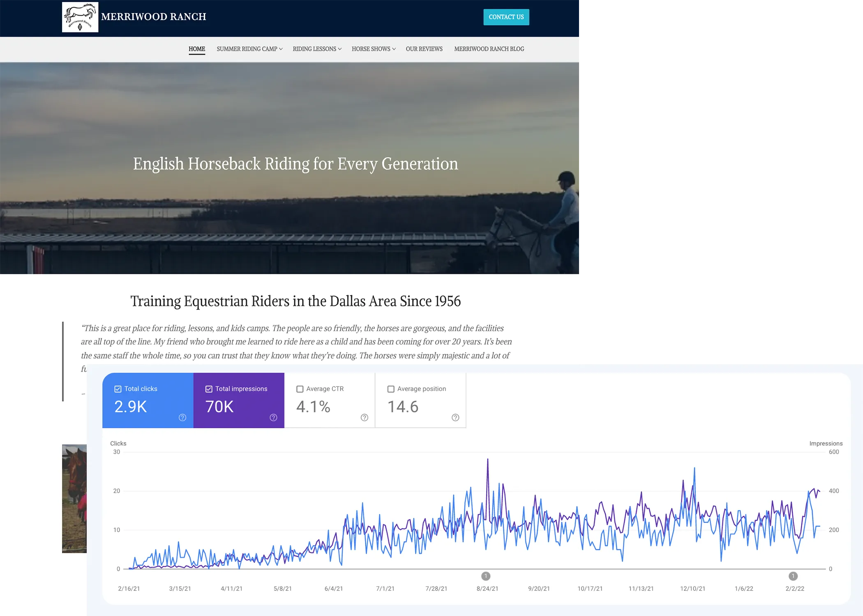
Task: Click the Merriwood Ranch horse logo
Action: (80, 17)
